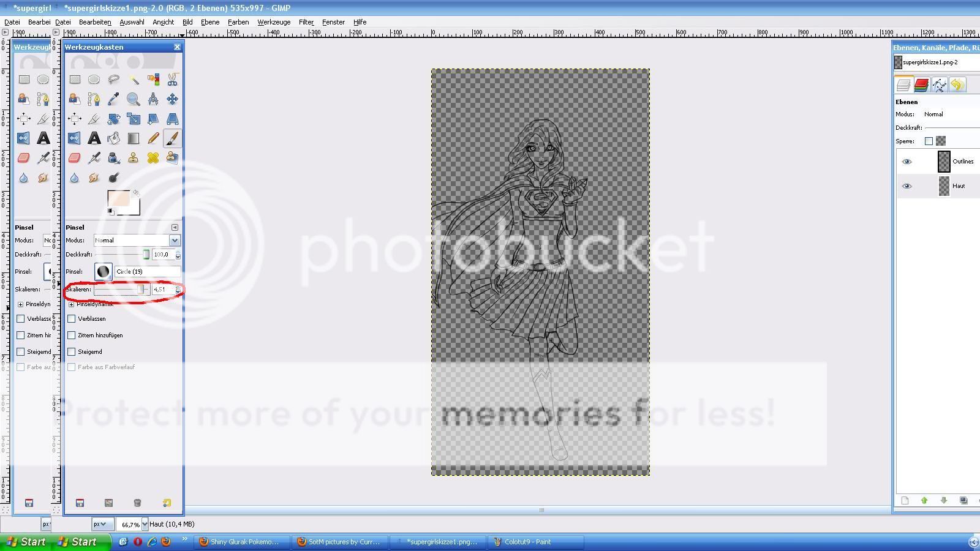Pick the Move tool with four arrows
The width and height of the screenshot is (980, 551).
(173, 99)
